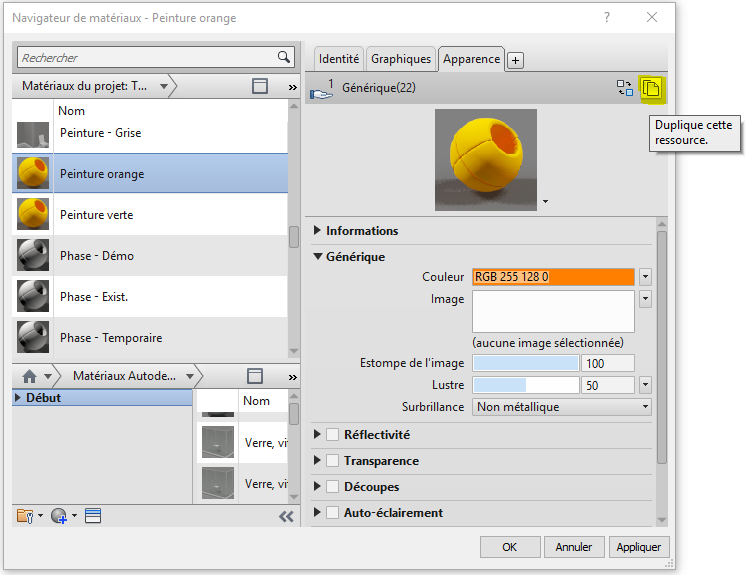Enable the Transparence checkbox

point(333,461)
